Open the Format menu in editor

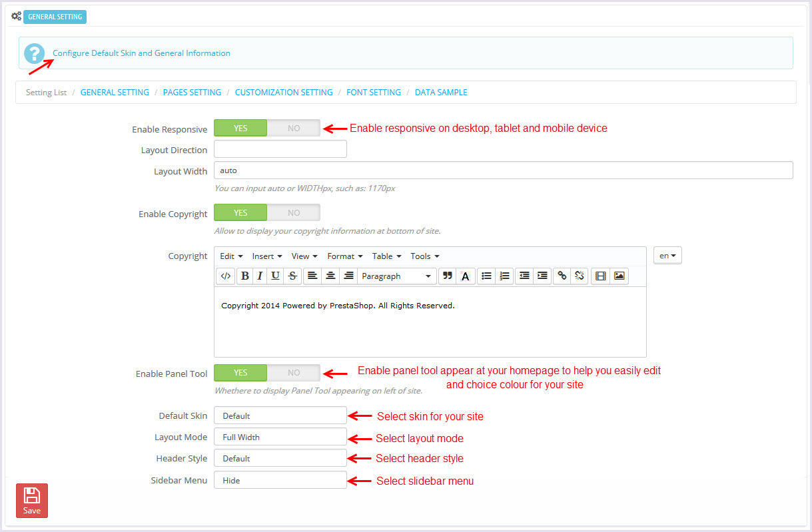coord(344,256)
